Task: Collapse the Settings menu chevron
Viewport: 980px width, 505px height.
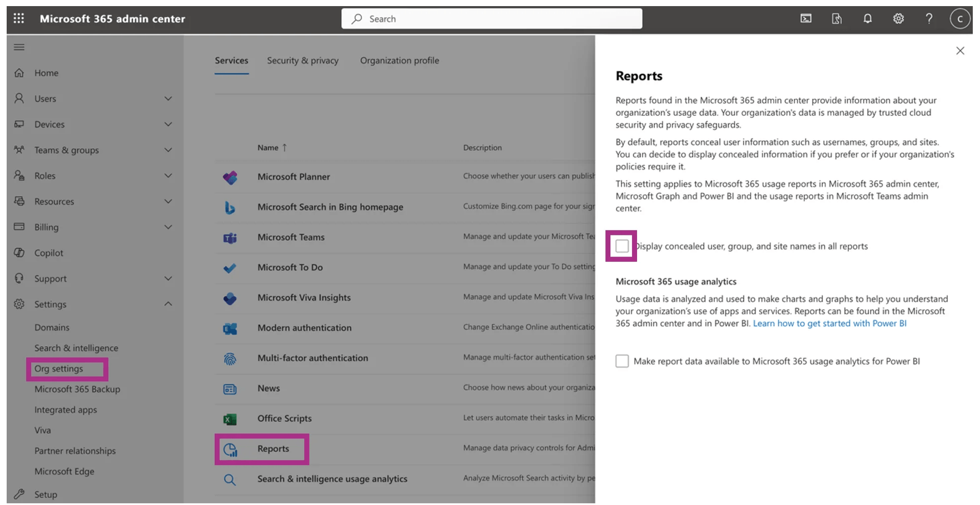Action: (168, 304)
